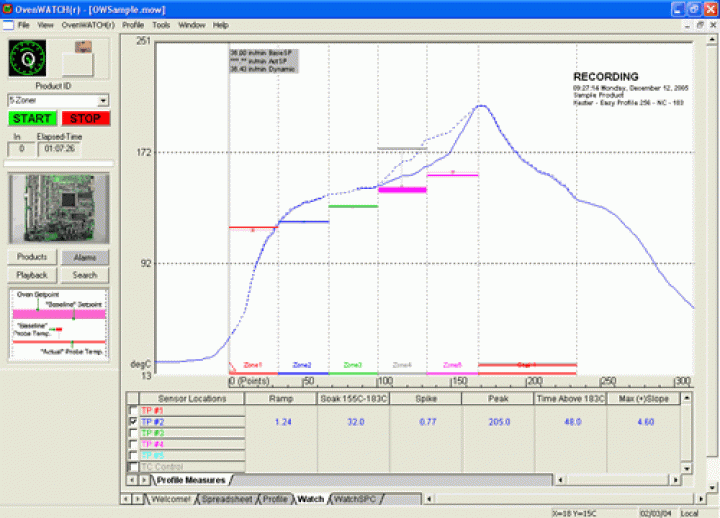Switch to the Profile sheet tab
Image resolution: width=720 pixels, height=518 pixels.
point(275,499)
